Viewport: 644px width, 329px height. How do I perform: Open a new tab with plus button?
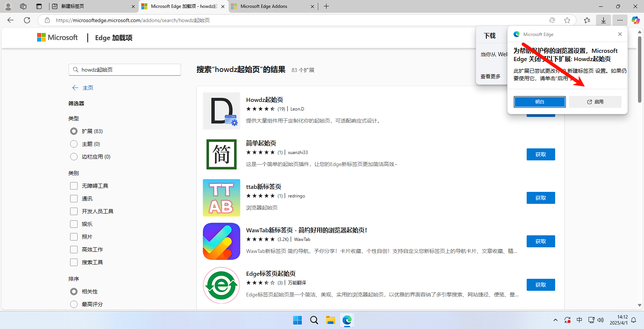pos(326,6)
